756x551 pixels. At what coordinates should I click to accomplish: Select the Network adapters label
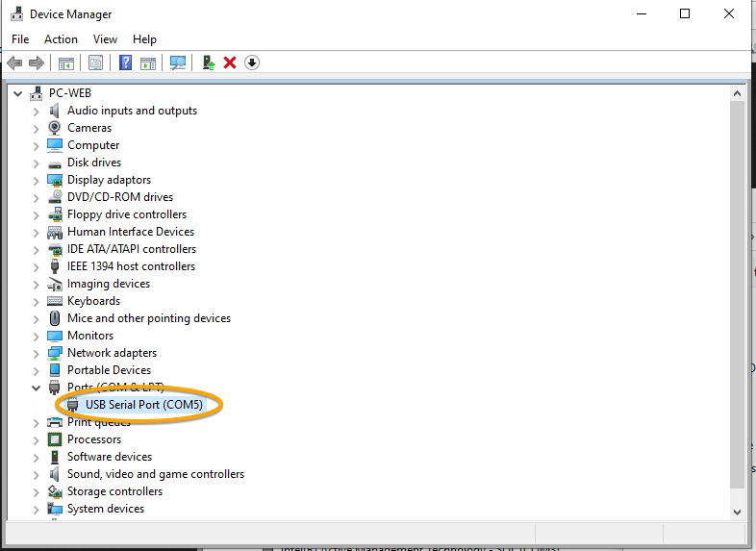tap(112, 353)
